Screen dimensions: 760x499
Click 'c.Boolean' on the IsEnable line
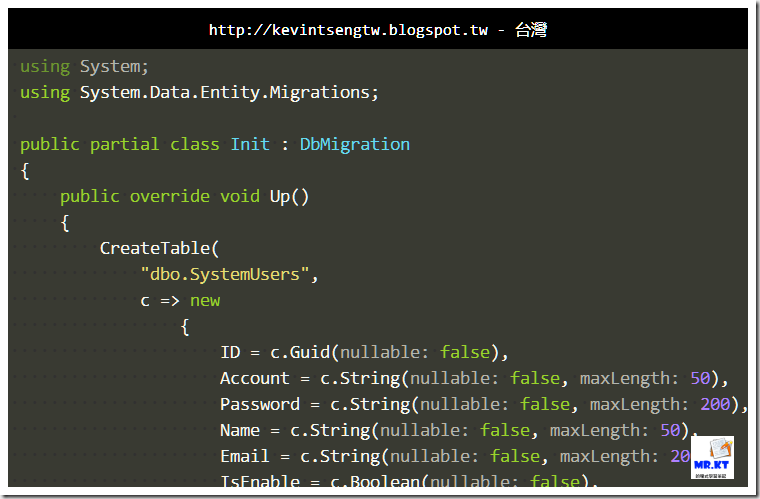(374, 481)
